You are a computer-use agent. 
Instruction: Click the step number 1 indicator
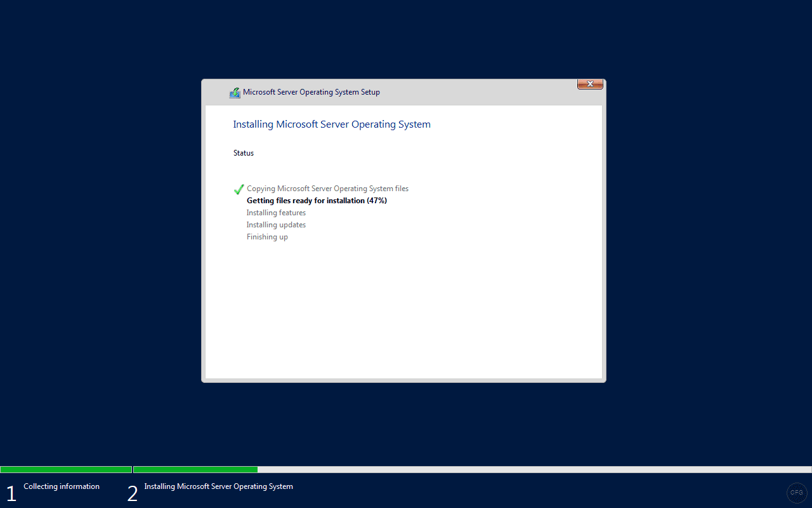[11, 493]
